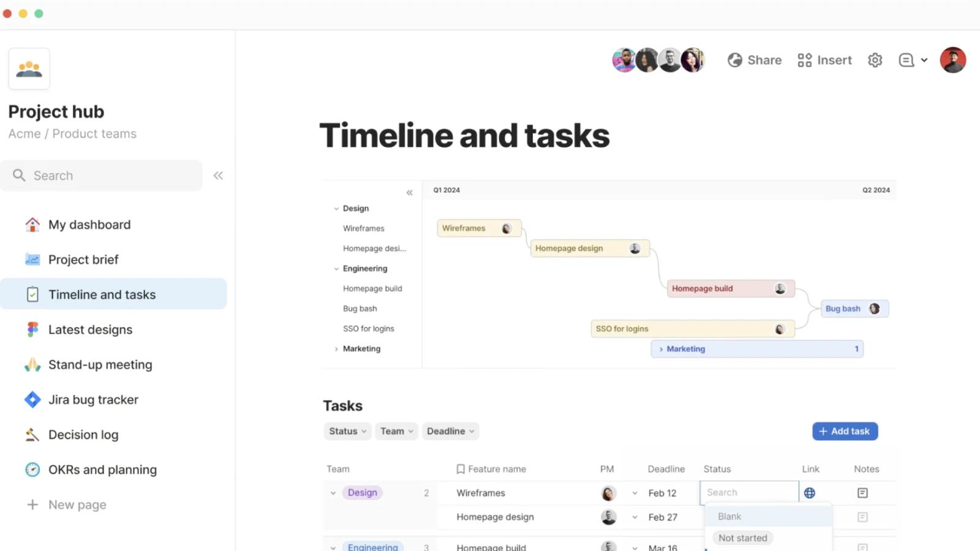Collapse the Design group in Tasks table
Image resolution: width=980 pixels, height=551 pixels.
click(333, 493)
